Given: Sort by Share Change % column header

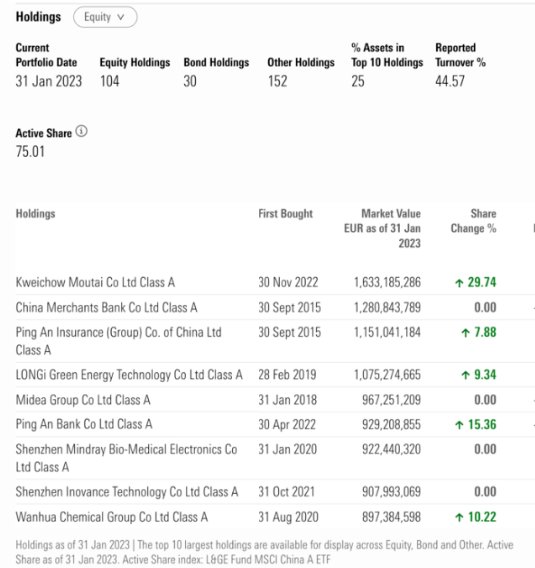Looking at the screenshot, I should (473, 221).
